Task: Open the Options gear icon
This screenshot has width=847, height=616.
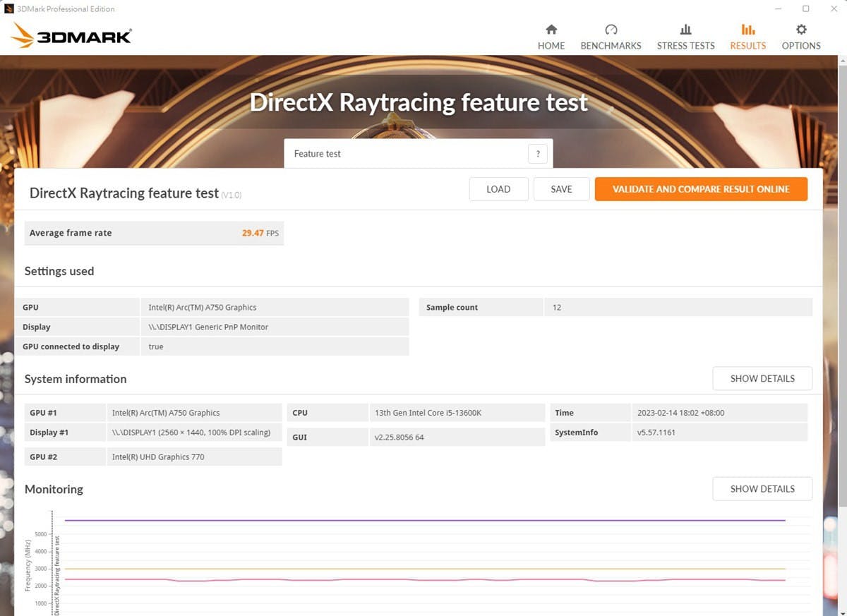Action: (801, 30)
